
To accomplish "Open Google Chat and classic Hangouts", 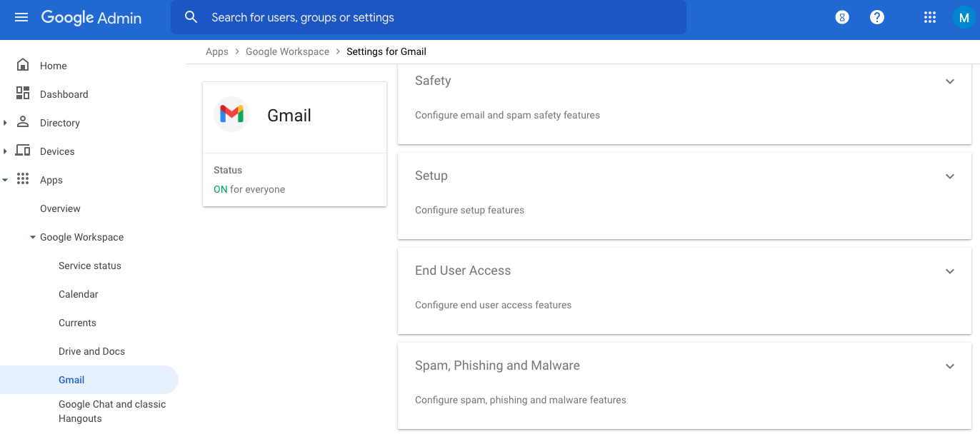I will [112, 411].
